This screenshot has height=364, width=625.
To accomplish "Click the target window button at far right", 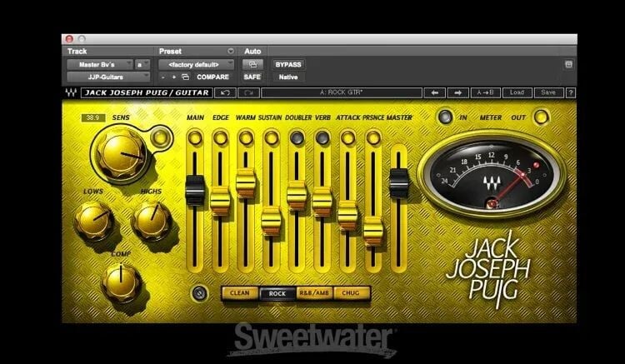I will click(x=569, y=64).
